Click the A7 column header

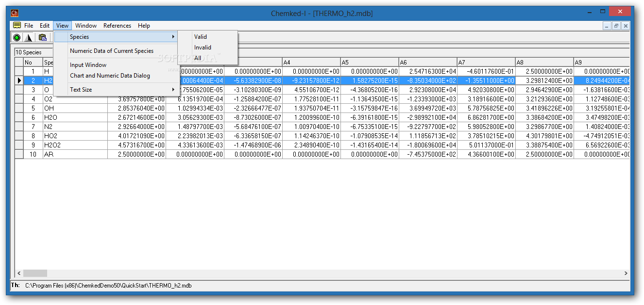[x=486, y=62]
